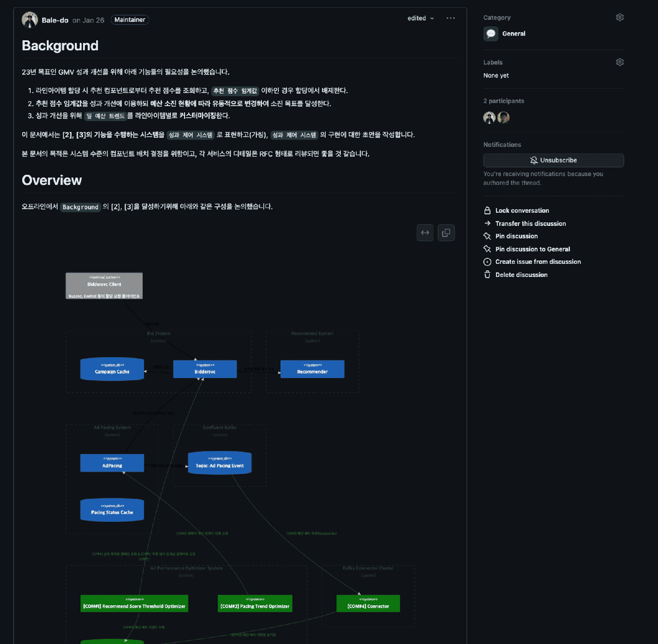Image resolution: width=658 pixels, height=644 pixels.
Task: Open second participant's avatar
Action: coord(503,118)
